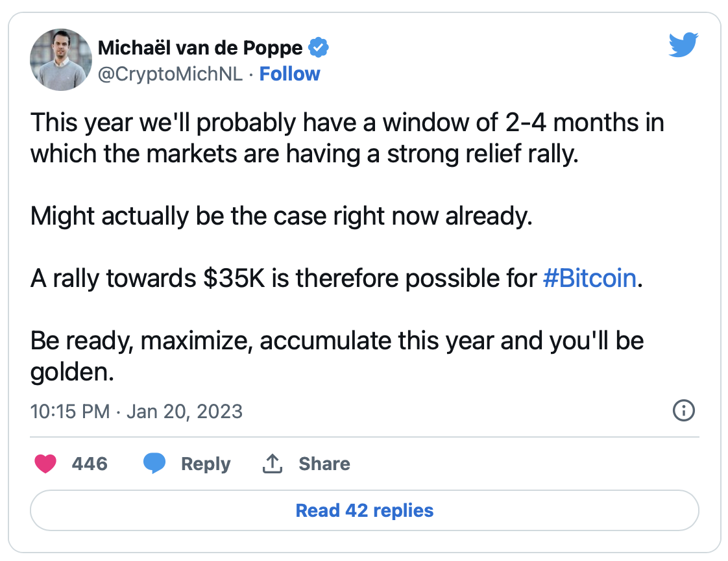Click Read 42 replies button

[x=365, y=510]
